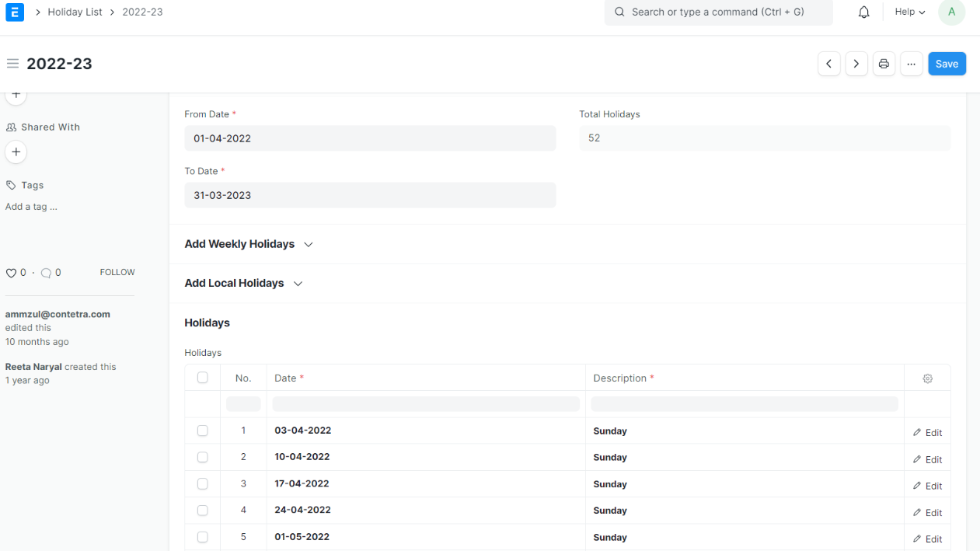Tick the checkbox for row 3
Screen dimensions: 980x551
(x=203, y=483)
